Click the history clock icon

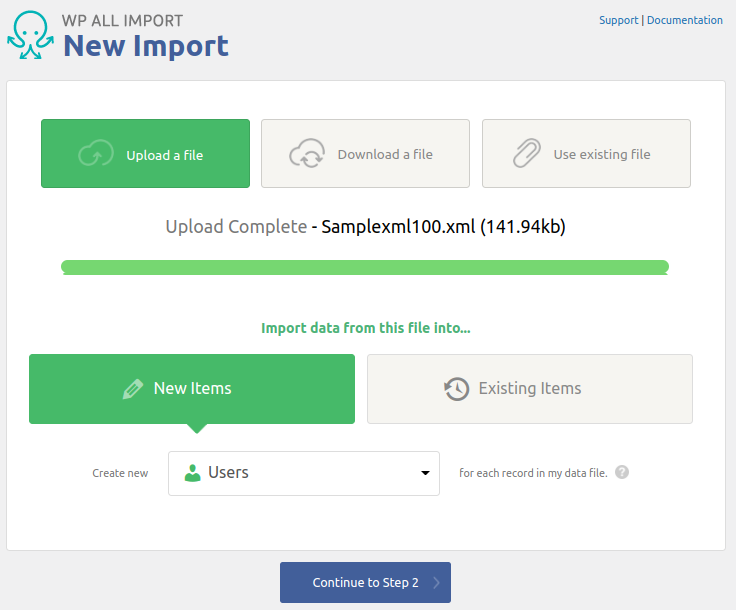(x=457, y=389)
